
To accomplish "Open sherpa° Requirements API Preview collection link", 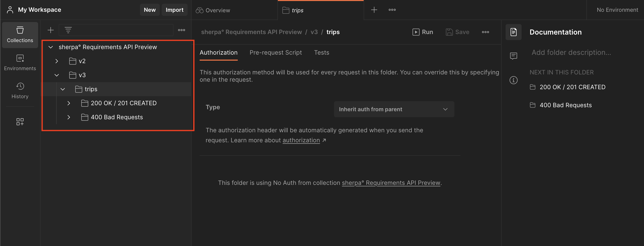I will [x=391, y=183].
